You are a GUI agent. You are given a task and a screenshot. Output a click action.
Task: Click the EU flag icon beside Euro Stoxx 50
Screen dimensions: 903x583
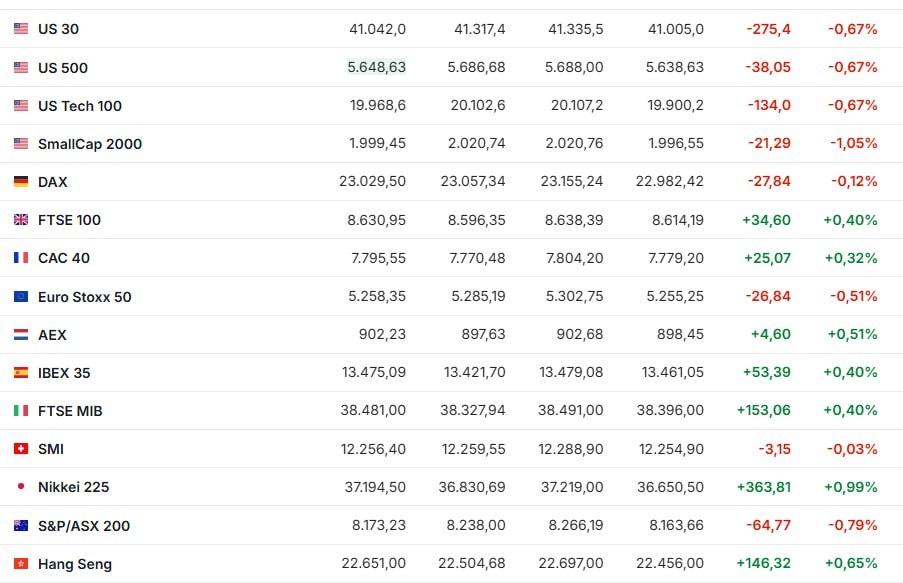pyautogui.click(x=21, y=296)
